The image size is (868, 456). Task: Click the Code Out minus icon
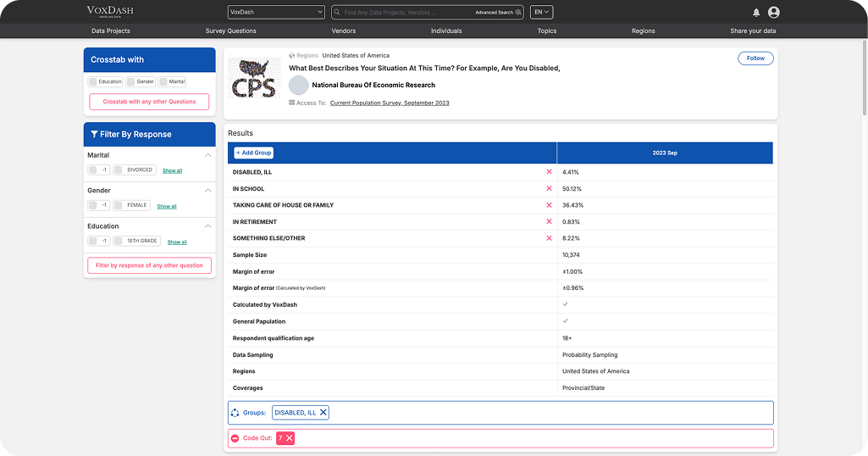tap(235, 437)
